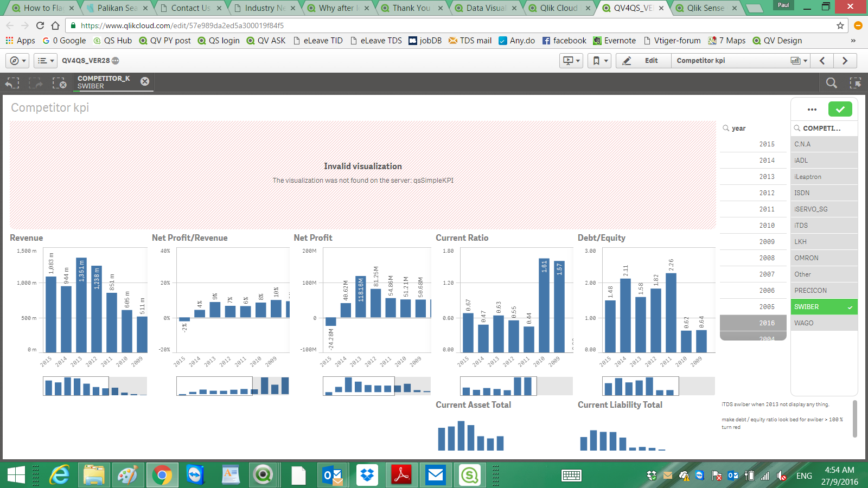Screen dimensions: 868x488
Task: Open Internet Explorer from taskbar
Action: (59, 476)
